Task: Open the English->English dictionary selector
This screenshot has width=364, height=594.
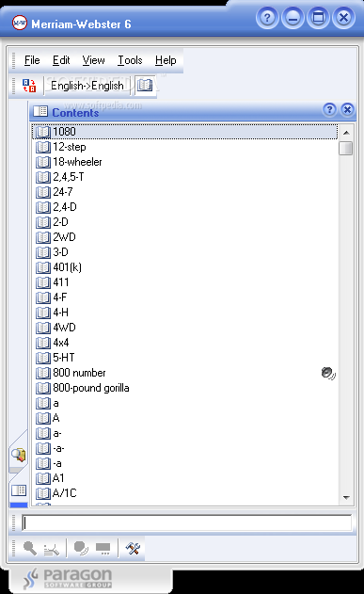Action: (x=87, y=86)
